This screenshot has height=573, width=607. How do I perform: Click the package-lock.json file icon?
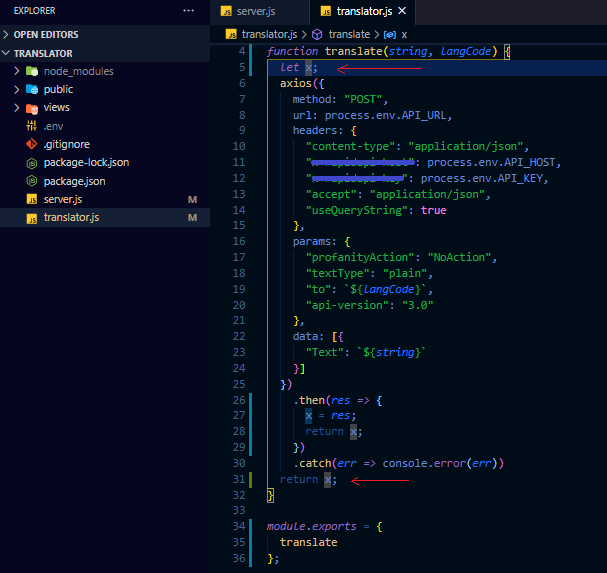click(x=32, y=162)
